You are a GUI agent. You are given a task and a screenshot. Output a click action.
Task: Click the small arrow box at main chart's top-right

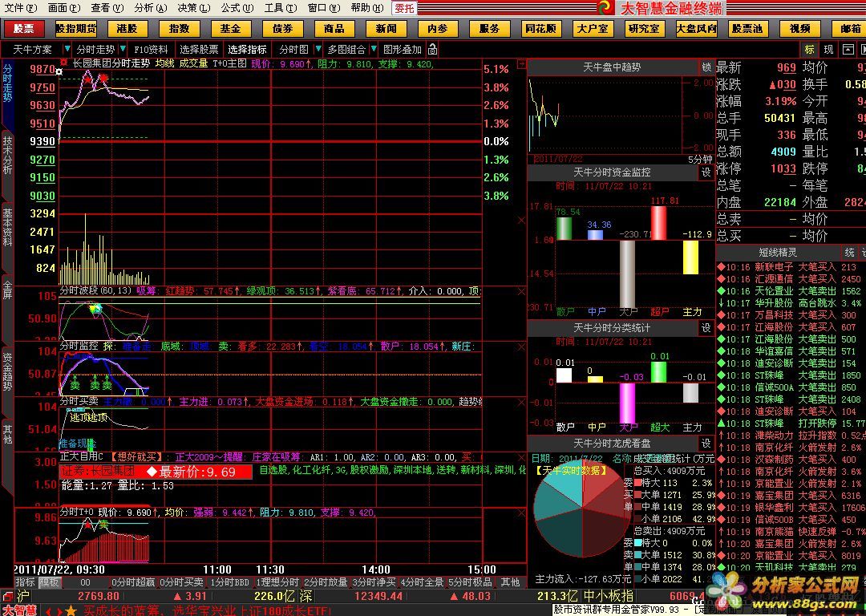click(x=521, y=65)
